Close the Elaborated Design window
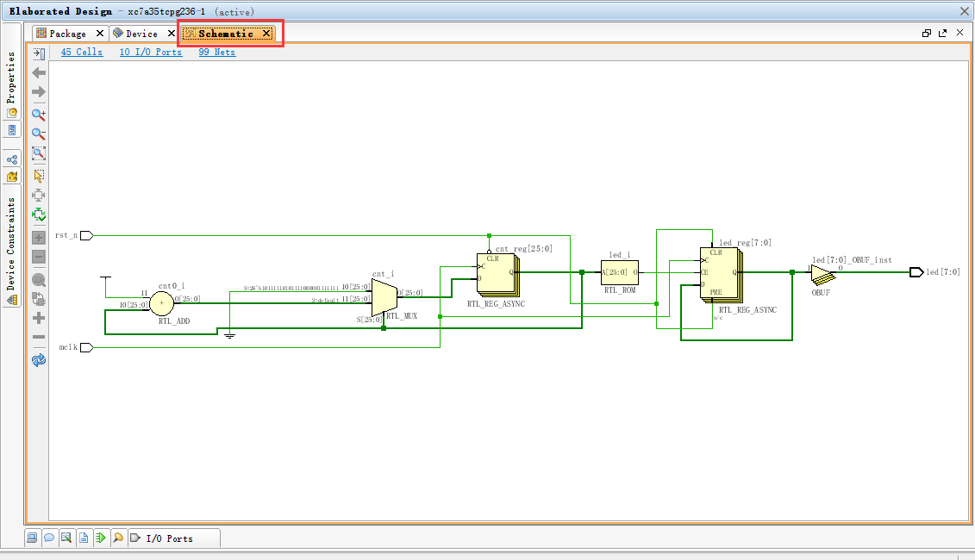975x560 pixels. [x=965, y=11]
